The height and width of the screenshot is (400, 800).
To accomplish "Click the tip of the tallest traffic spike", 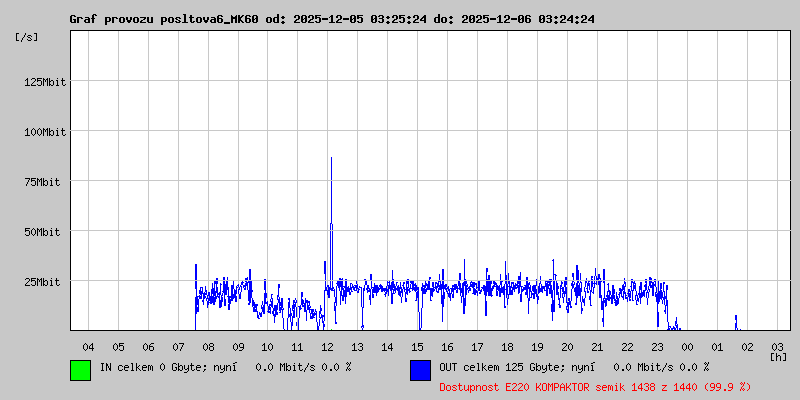I will 331,158.
